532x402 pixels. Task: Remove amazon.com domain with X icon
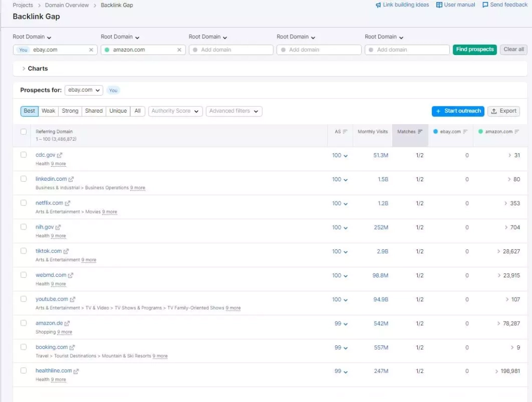[x=179, y=50]
